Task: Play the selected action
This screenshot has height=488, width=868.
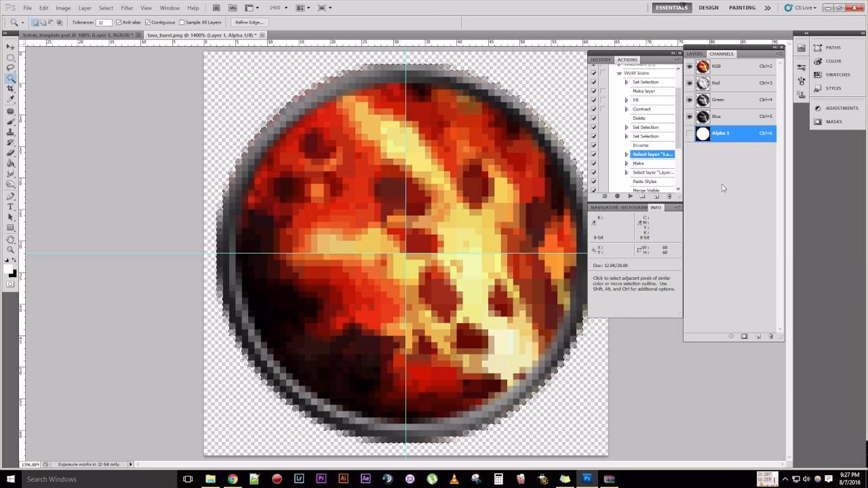Action: point(631,196)
